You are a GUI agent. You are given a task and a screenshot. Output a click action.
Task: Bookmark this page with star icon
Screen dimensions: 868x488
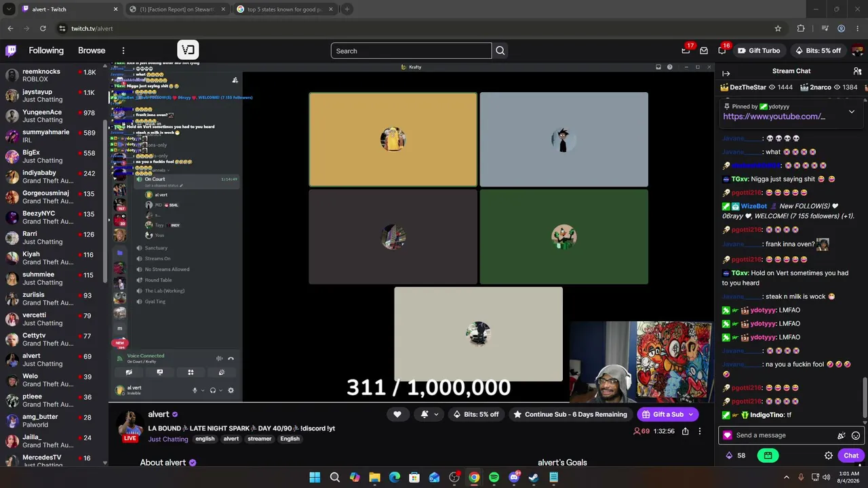point(778,28)
